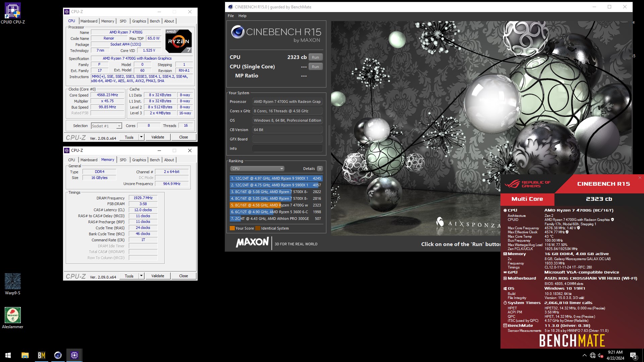Open the Windows Start menu

8,355
